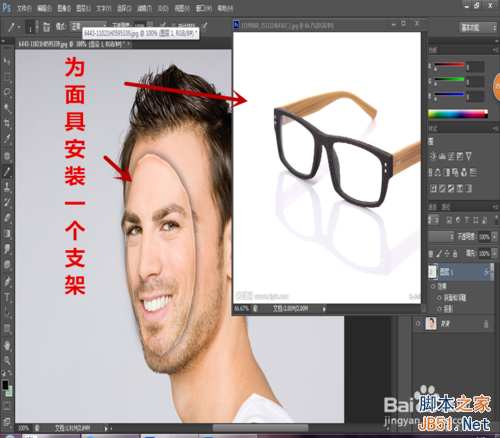
Task: Toggle visibility of Drop Shadow effect
Action: click(440, 309)
